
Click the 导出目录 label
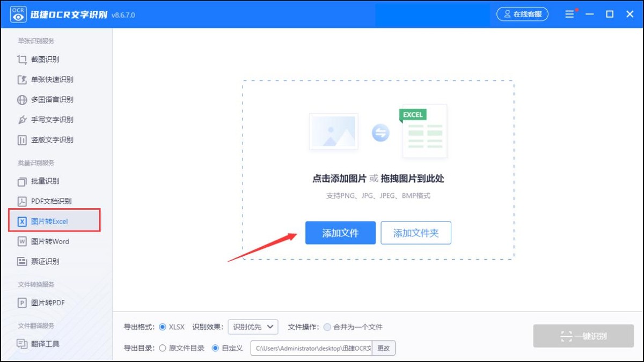pos(138,348)
